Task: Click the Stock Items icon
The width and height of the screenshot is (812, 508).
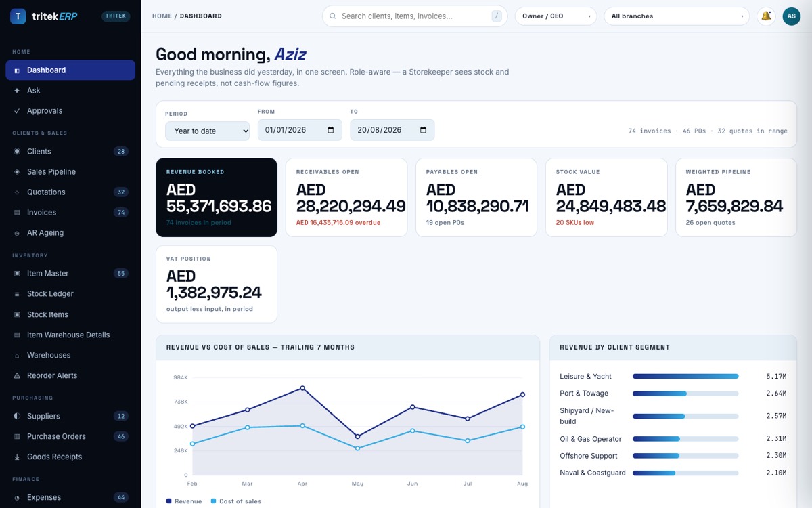Action: [17, 315]
